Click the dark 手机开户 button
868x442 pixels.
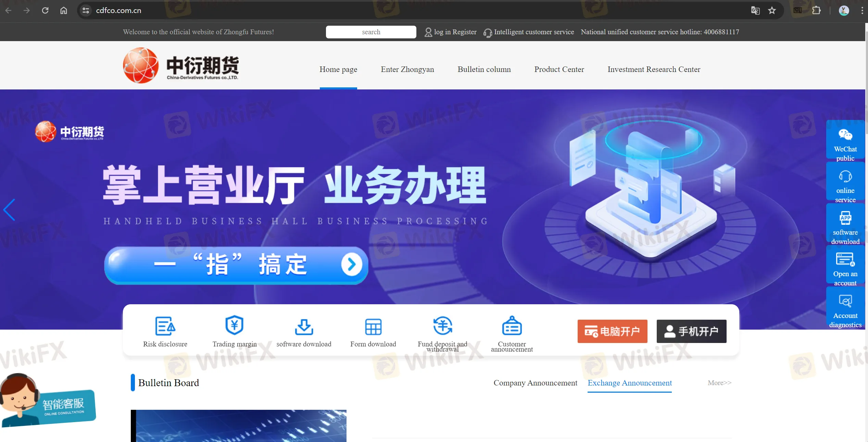point(691,331)
